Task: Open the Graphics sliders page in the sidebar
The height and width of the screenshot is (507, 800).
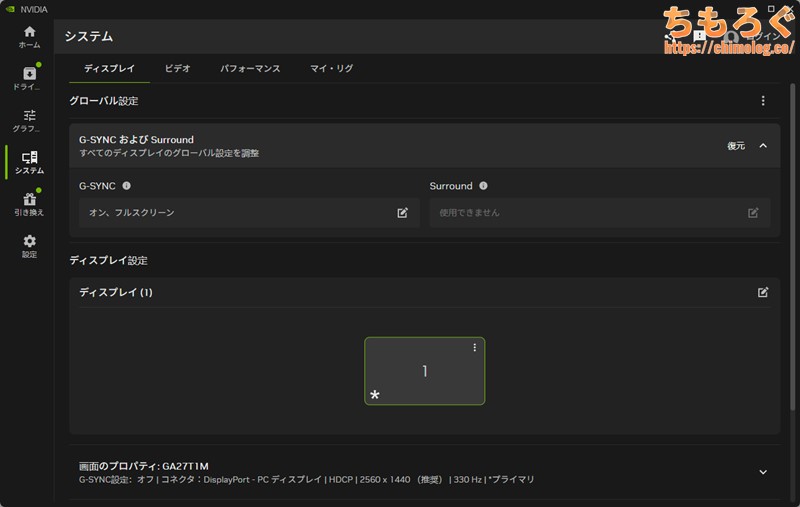Action: pos(29,120)
